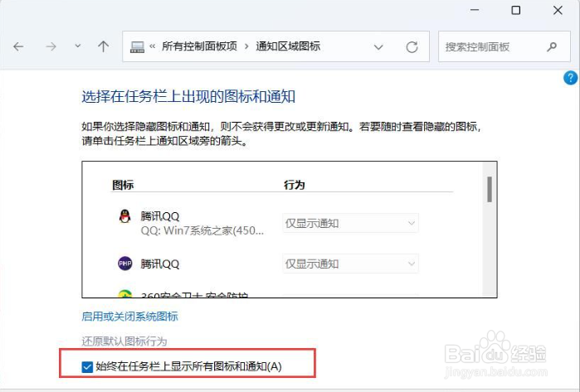Click the QQ penguin icon

pyautogui.click(x=125, y=216)
